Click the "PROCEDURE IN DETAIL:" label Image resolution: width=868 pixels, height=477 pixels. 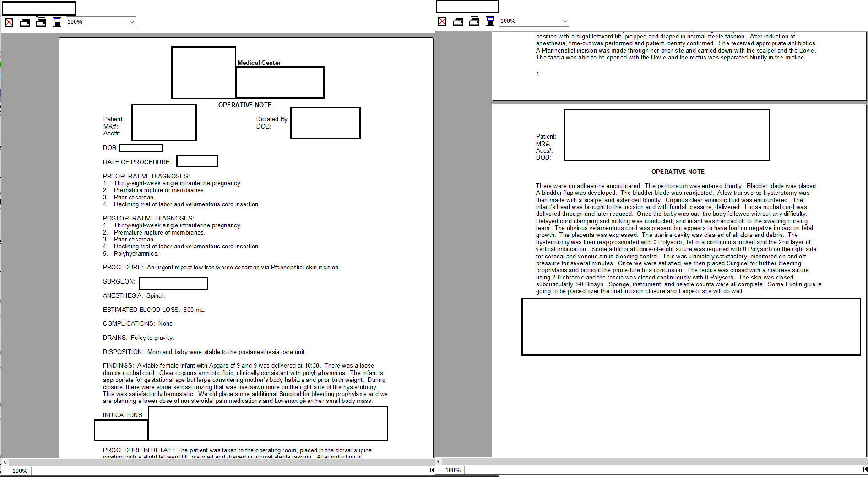(138, 450)
